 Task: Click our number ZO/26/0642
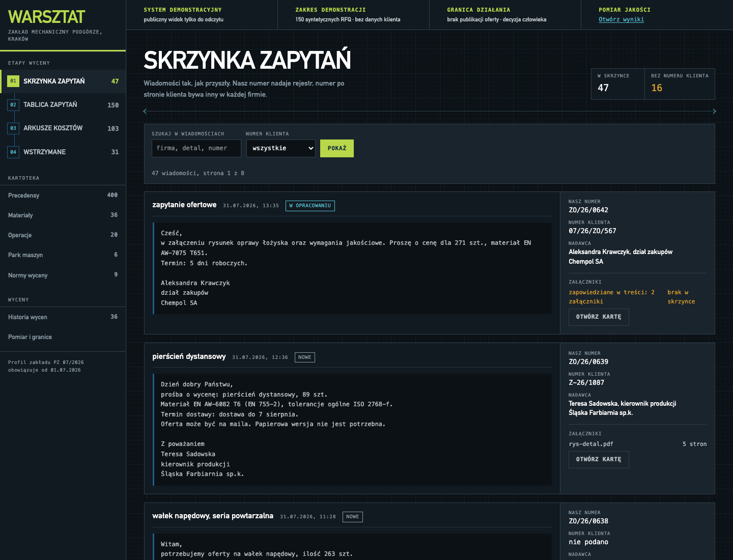(588, 210)
